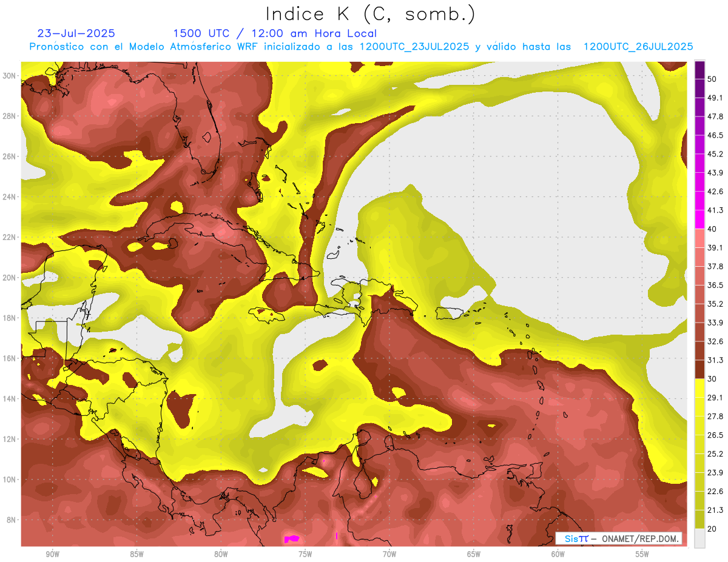Click the "55W" longitude label
Viewport: 728px width, 562px height.
click(642, 554)
